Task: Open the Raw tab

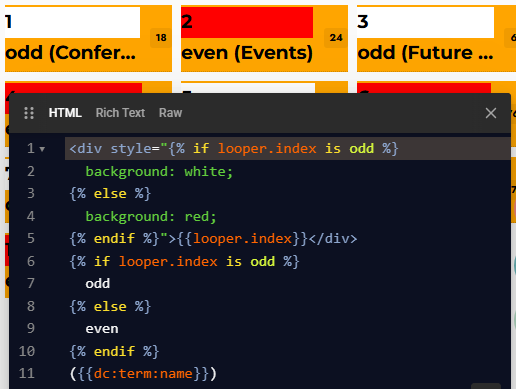Action: pyautogui.click(x=170, y=113)
